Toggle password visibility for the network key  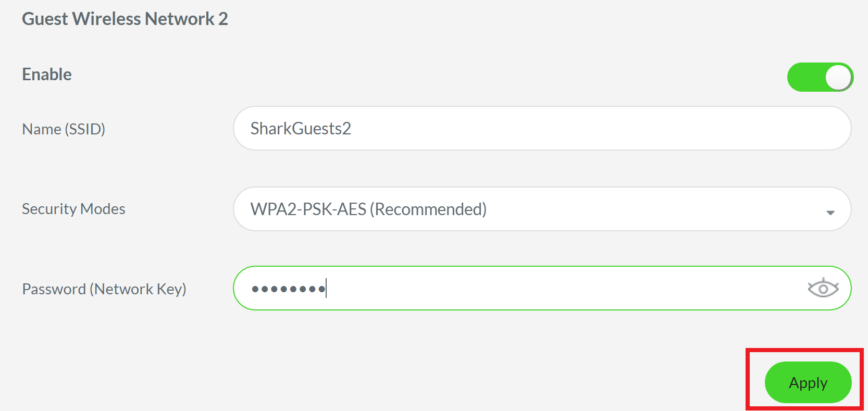[823, 287]
